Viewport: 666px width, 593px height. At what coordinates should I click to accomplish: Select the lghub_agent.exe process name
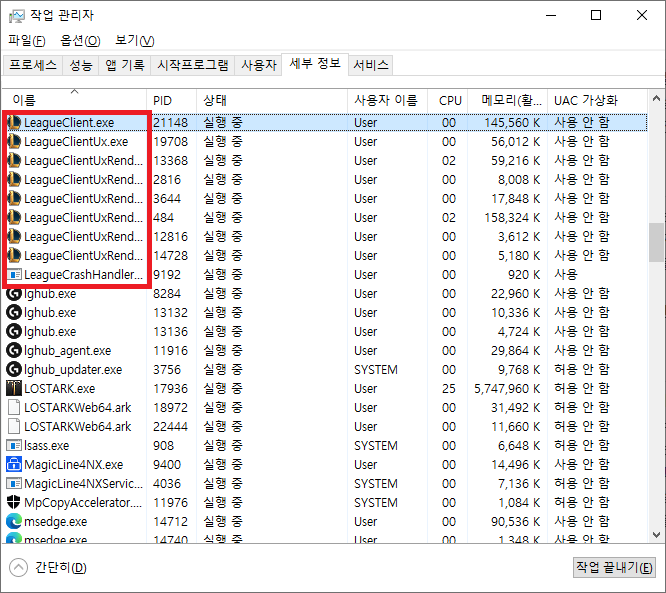click(68, 351)
